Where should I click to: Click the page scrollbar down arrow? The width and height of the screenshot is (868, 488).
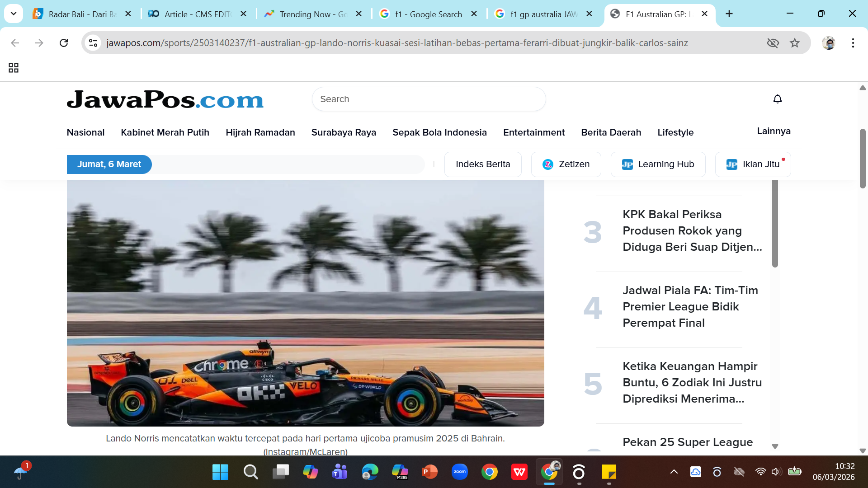tap(863, 451)
